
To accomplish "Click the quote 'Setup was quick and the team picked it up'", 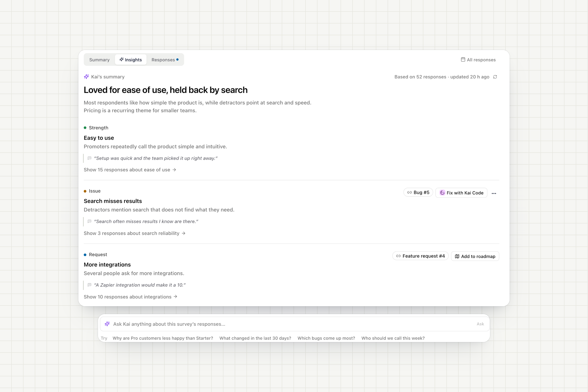I will [156, 158].
